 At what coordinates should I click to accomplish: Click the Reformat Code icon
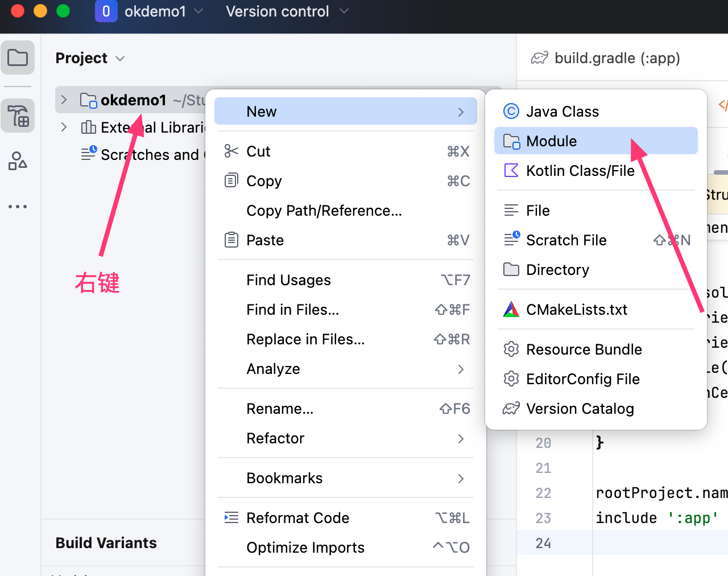(x=231, y=517)
